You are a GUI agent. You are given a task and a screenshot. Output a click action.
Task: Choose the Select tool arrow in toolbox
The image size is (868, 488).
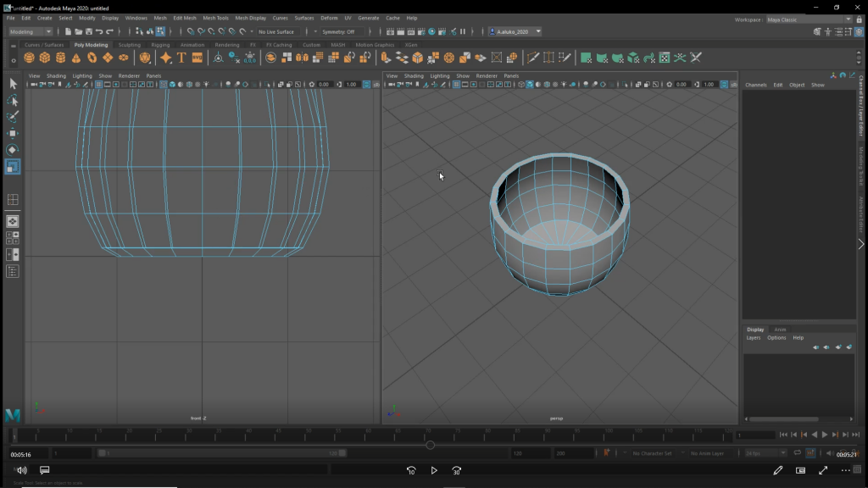coord(13,83)
